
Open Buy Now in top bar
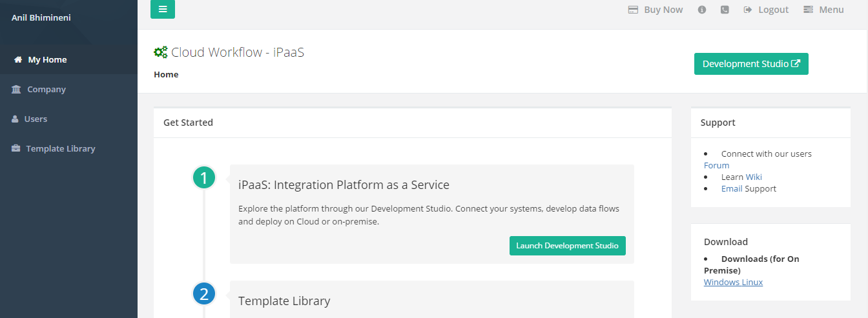coord(656,10)
